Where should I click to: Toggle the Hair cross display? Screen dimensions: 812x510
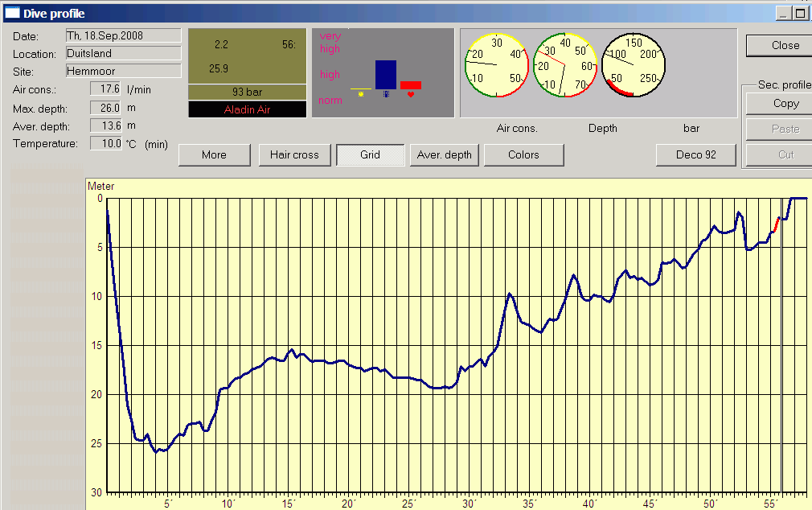tap(294, 155)
